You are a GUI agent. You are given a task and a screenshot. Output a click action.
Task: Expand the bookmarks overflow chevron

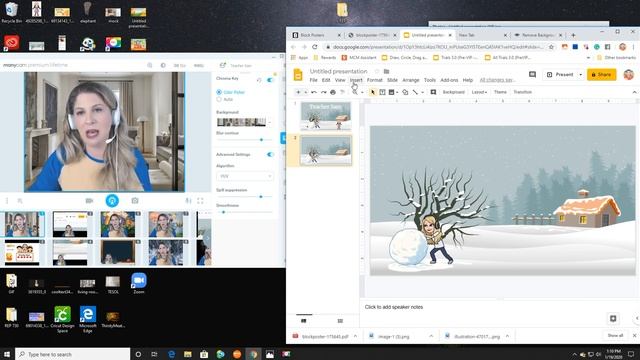tap(588, 58)
